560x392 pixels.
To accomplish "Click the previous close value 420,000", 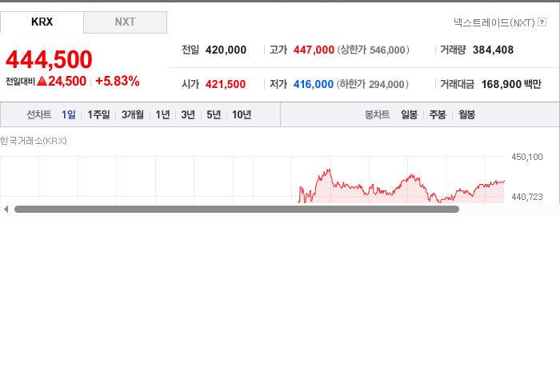I will pyautogui.click(x=226, y=50).
